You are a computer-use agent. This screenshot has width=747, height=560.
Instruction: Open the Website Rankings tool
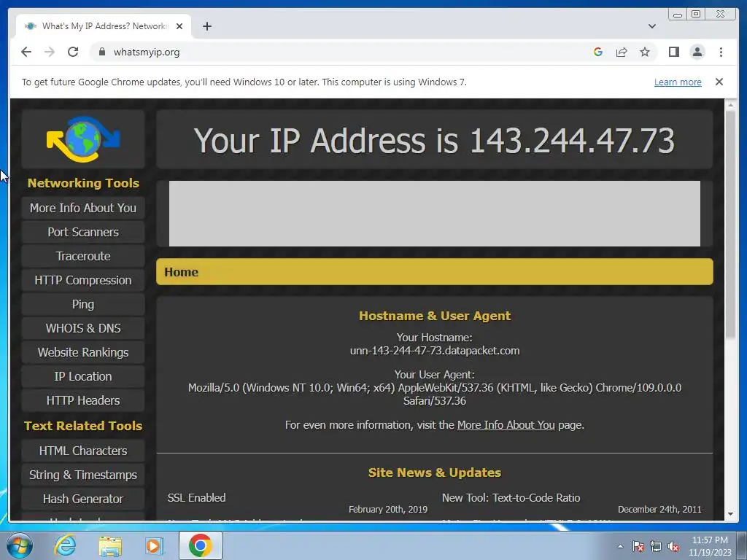click(83, 352)
